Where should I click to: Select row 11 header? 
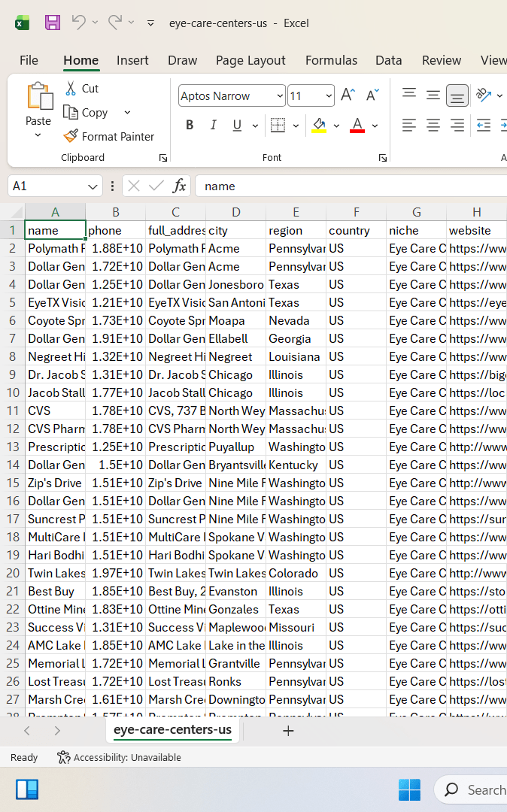pos(13,411)
